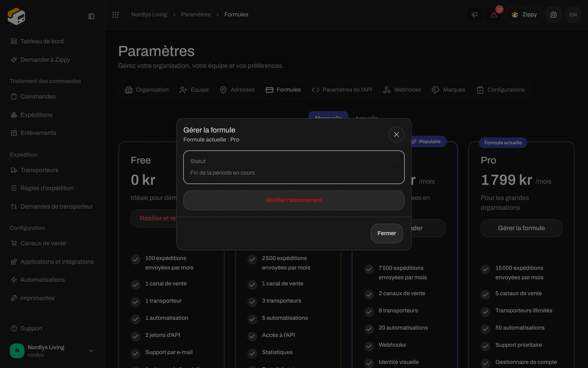The width and height of the screenshot is (588, 368).
Task: Collapse the sidebar panel icon
Action: (91, 16)
